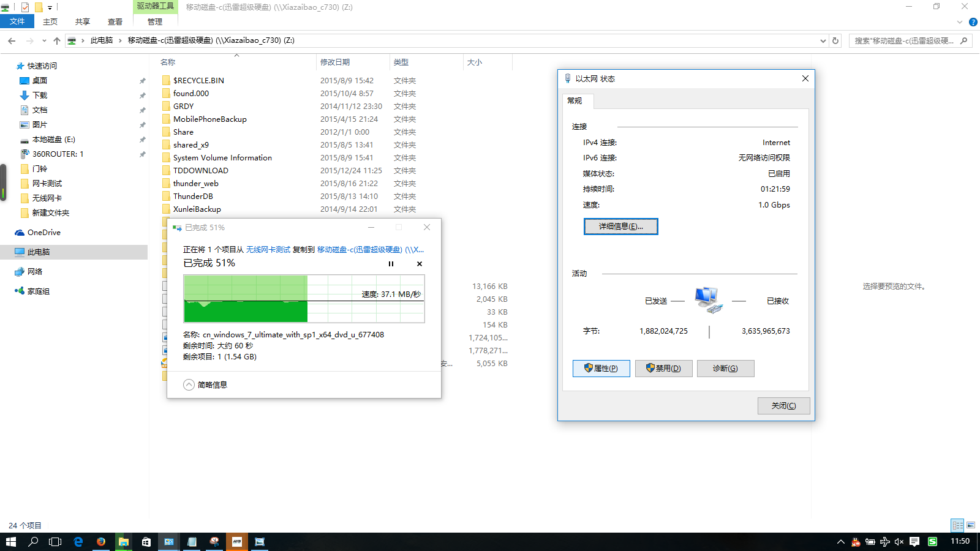The height and width of the screenshot is (551, 980).
Task: Select 快速访问 in navigation pane
Action: click(x=42, y=66)
